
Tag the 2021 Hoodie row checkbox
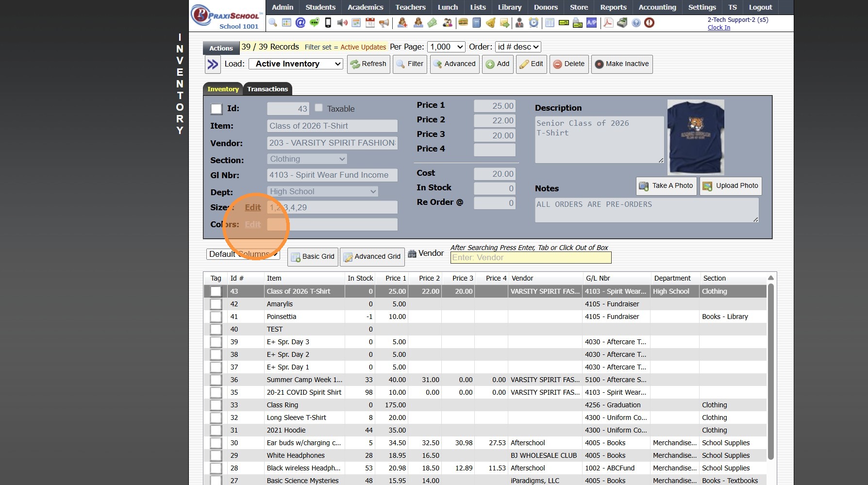[x=216, y=430]
